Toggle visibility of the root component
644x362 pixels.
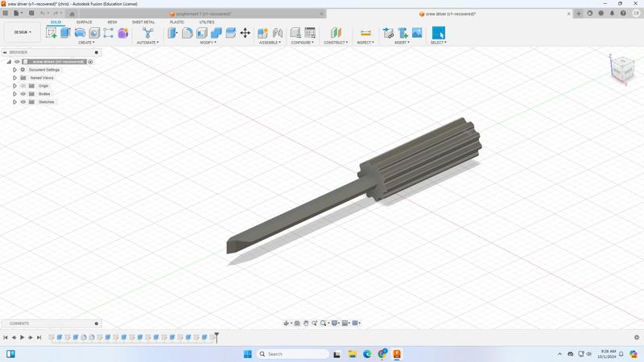(x=17, y=62)
